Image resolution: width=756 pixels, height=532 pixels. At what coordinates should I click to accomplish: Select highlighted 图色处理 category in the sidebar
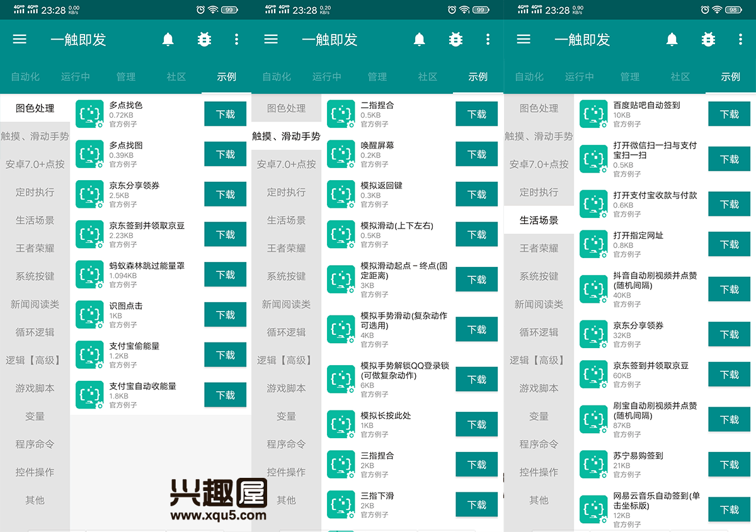pyautogui.click(x=35, y=108)
